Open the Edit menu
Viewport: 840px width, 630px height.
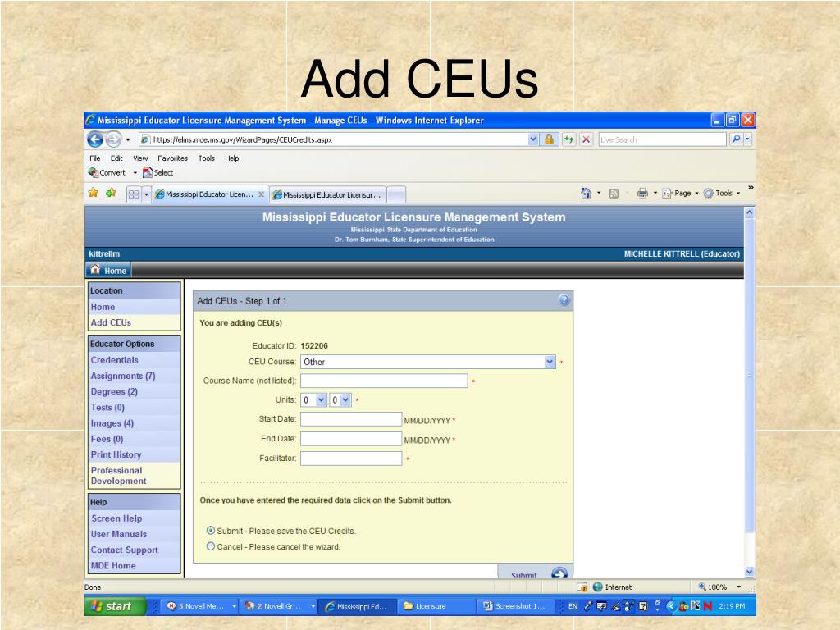(x=116, y=158)
